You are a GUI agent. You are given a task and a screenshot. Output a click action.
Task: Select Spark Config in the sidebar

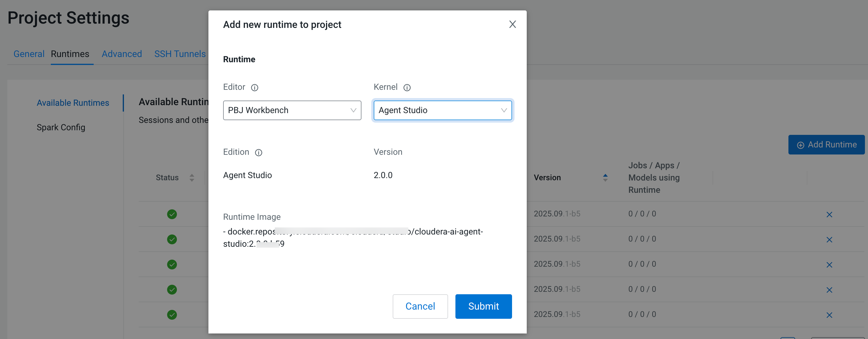tap(61, 128)
